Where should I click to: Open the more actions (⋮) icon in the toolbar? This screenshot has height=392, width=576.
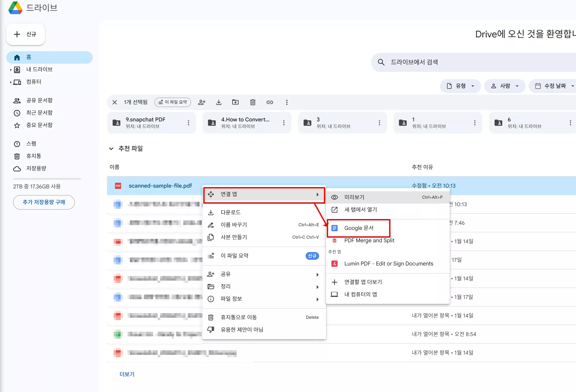[x=287, y=102]
